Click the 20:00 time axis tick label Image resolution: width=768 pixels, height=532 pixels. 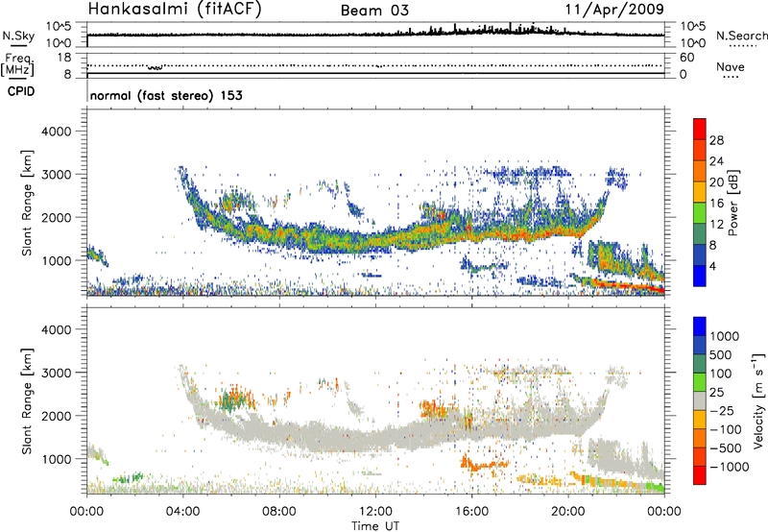coord(568,512)
